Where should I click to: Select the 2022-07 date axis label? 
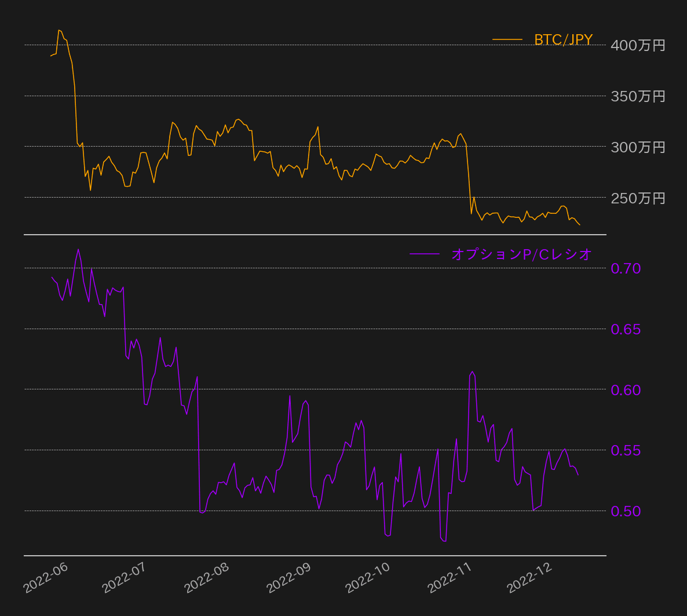point(125,577)
